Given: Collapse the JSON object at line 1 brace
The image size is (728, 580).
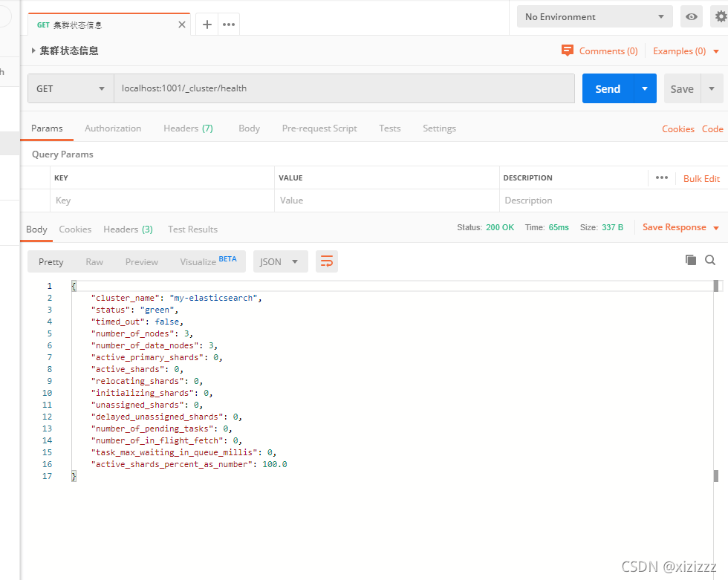Looking at the screenshot, I should [x=74, y=286].
